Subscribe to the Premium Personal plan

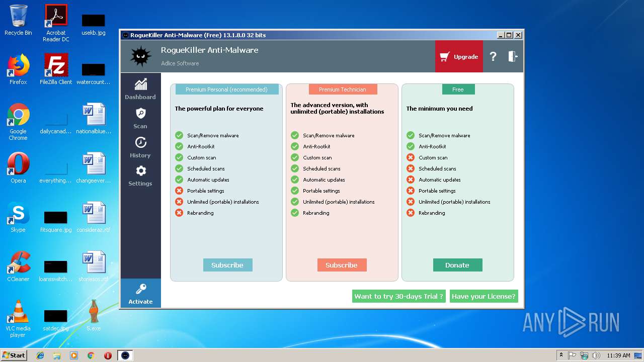click(x=227, y=265)
